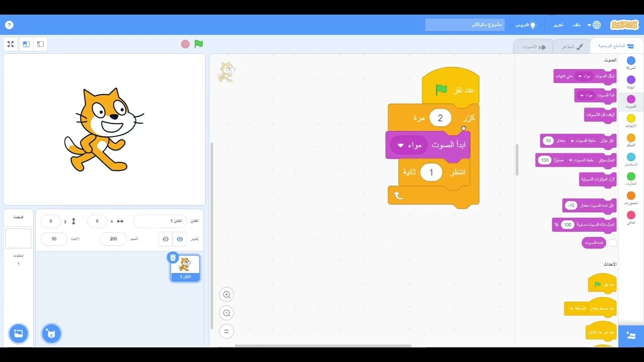Select the العمليات (Operators) green category
This screenshot has height=362, width=644.
631,179
